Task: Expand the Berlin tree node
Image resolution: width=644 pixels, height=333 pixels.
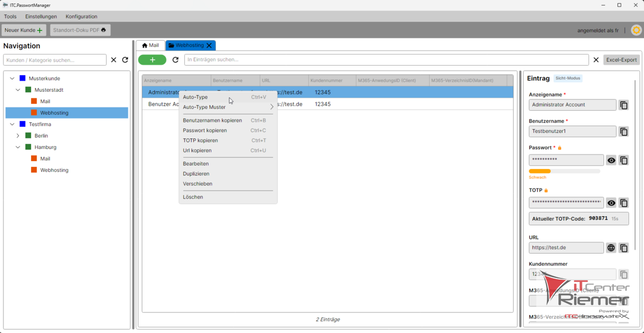Action: click(18, 136)
